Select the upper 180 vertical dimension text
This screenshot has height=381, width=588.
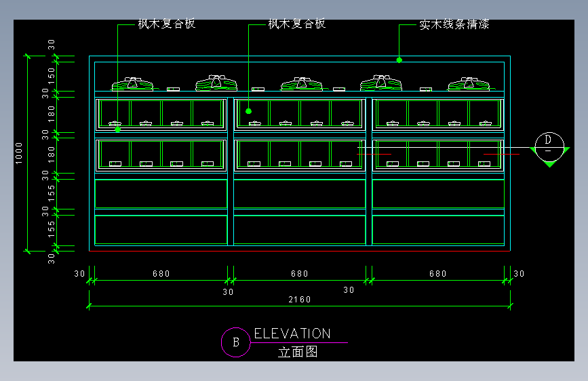point(52,114)
